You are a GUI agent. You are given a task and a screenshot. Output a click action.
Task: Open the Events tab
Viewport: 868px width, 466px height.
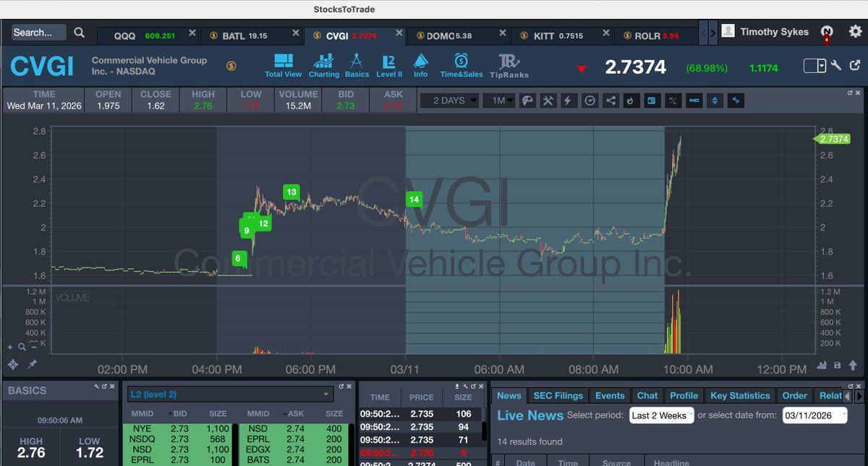tap(610, 396)
